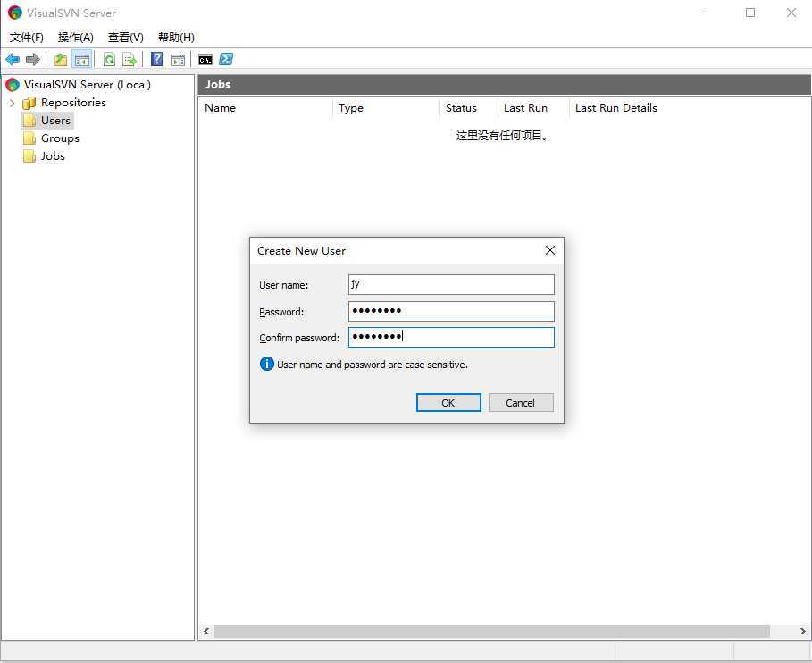Image resolution: width=812 pixels, height=663 pixels.
Task: Click the Jobs pane header title
Action: click(x=218, y=84)
